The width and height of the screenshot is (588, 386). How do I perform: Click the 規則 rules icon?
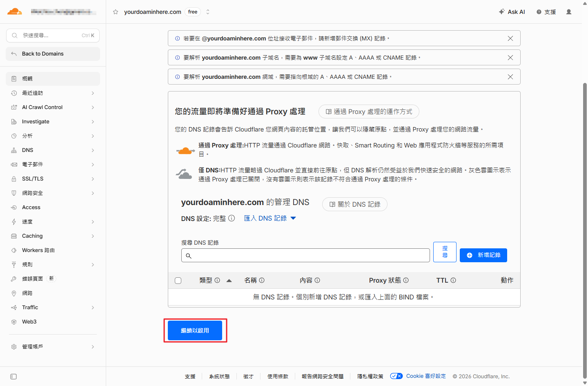tap(14, 265)
